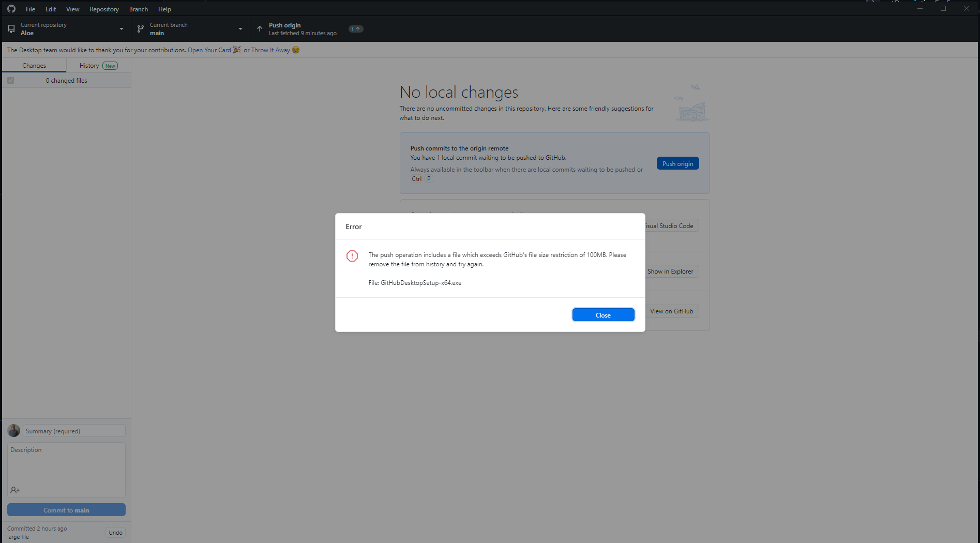The height and width of the screenshot is (543, 980).
Task: Click the GitHub logo icon in menu bar
Action: (x=11, y=9)
